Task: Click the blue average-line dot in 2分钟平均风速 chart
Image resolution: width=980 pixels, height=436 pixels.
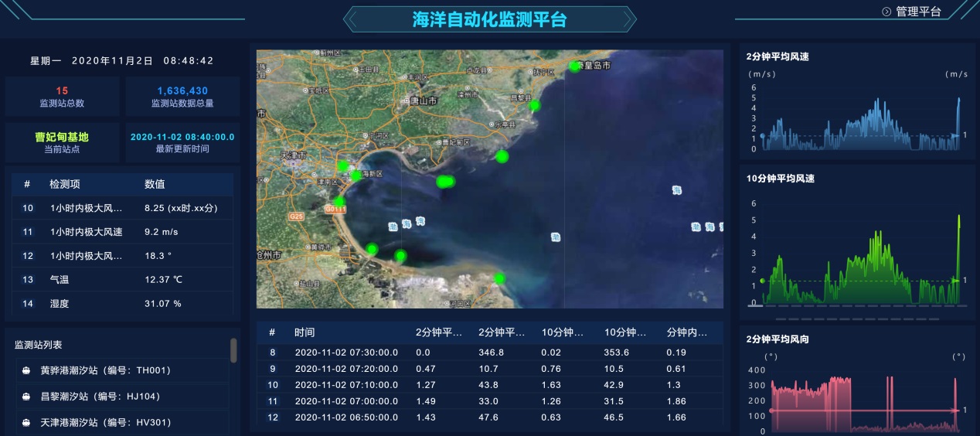Action: click(762, 135)
